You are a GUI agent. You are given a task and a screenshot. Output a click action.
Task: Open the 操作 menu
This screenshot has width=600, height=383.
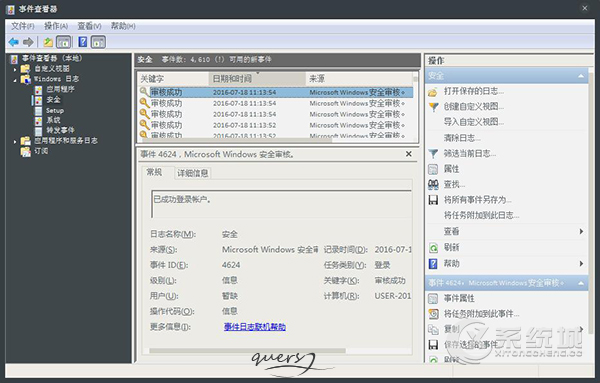56,26
